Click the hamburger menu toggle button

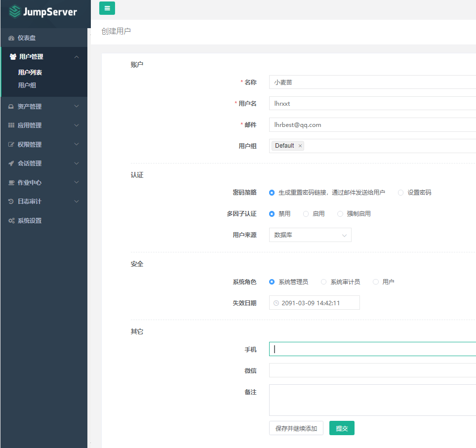click(x=107, y=8)
